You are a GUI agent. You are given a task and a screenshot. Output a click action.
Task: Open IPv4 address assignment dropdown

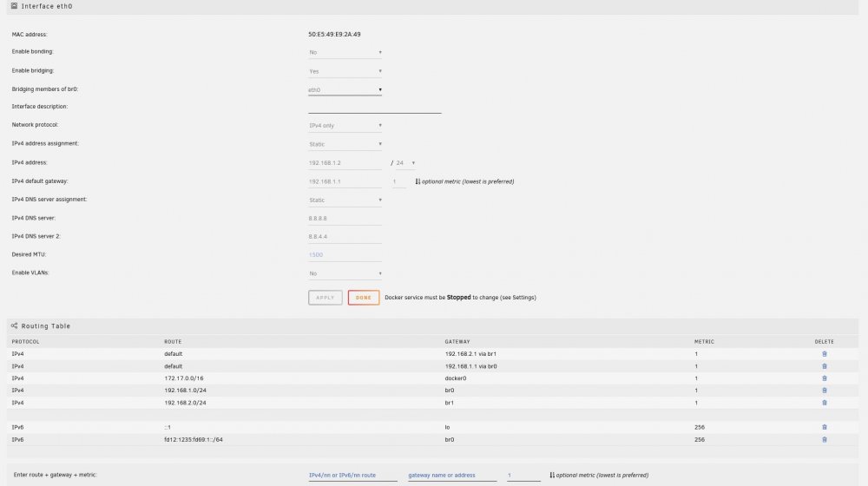(345, 144)
